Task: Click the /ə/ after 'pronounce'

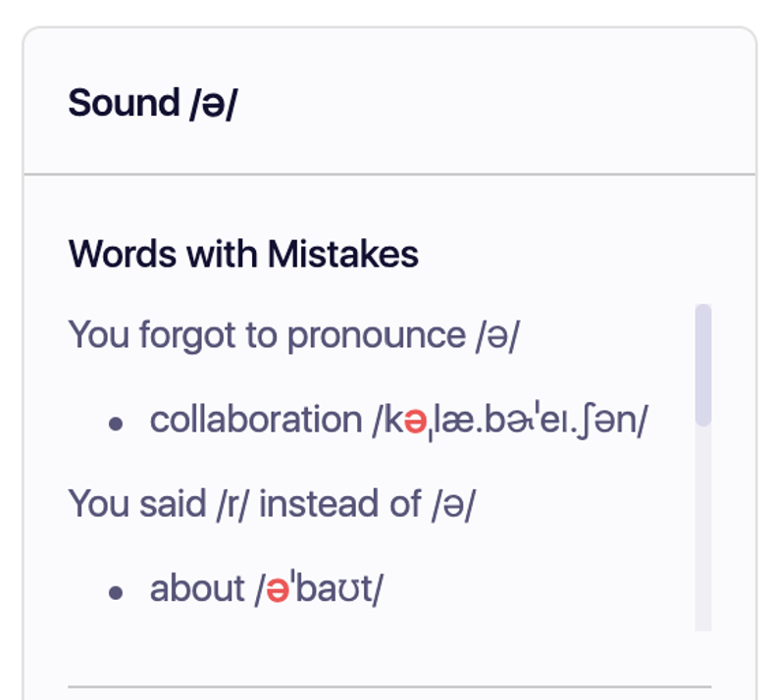Action: (x=496, y=336)
